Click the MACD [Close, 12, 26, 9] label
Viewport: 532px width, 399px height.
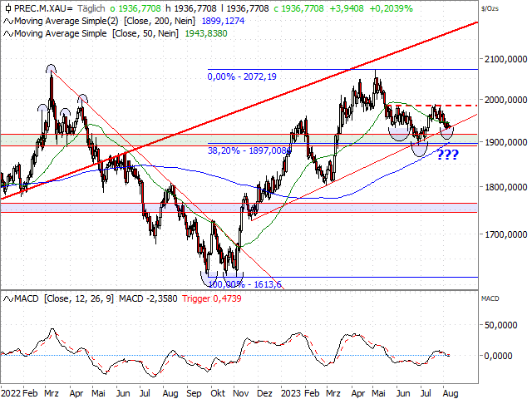pyautogui.click(x=64, y=298)
